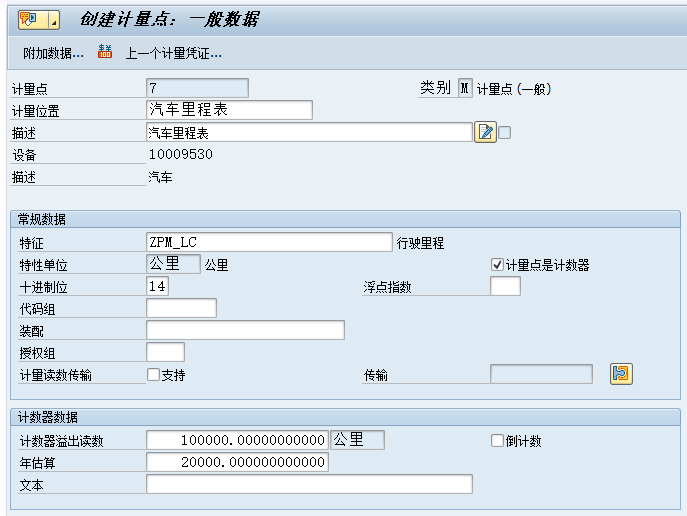
Task: Click the 类别 category field M
Action: click(x=465, y=88)
